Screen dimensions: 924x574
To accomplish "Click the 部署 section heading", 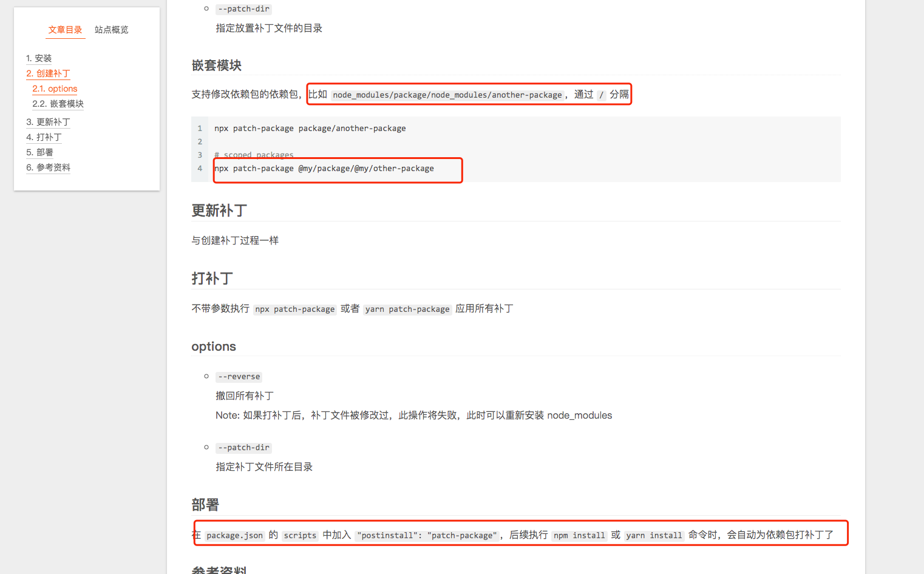I will pyautogui.click(x=205, y=505).
